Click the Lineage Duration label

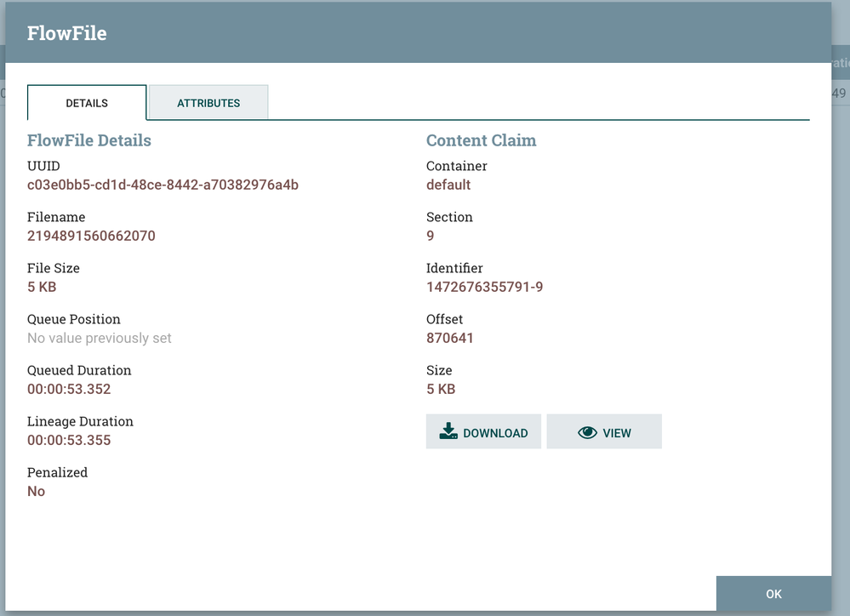pos(80,421)
